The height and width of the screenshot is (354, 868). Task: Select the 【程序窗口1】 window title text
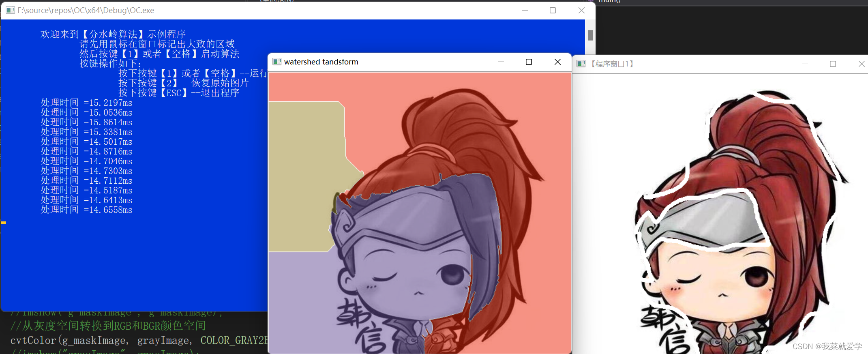tap(611, 64)
